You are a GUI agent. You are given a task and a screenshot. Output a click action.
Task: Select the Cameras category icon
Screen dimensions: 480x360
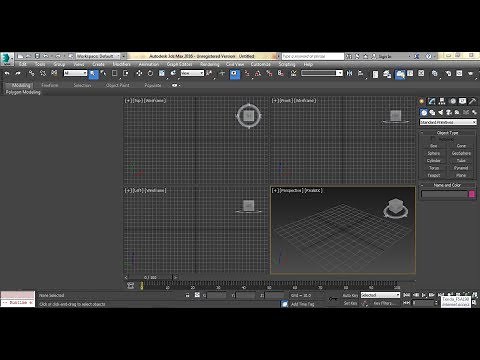tap(449, 113)
